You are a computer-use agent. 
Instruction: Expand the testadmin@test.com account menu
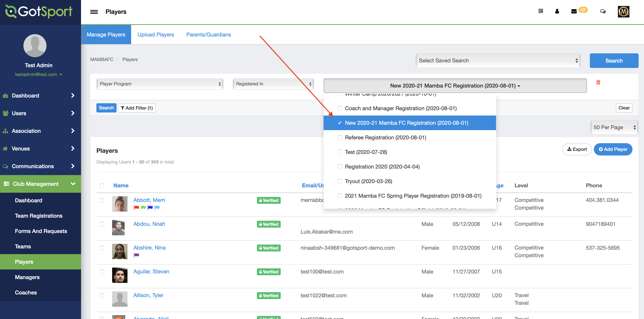pos(39,74)
